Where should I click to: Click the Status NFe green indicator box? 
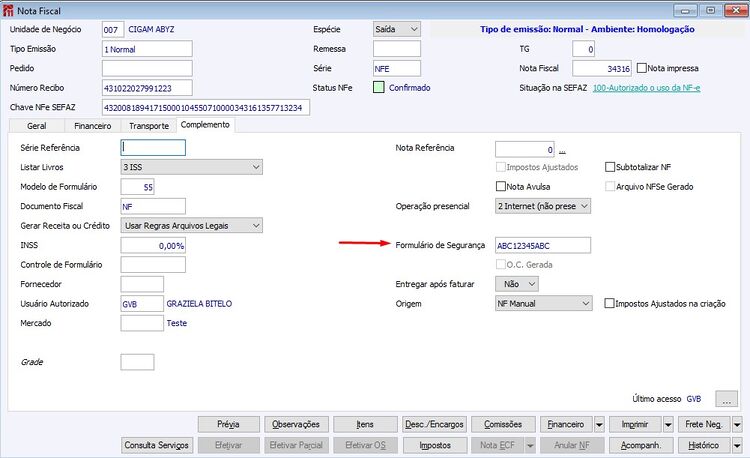(379, 87)
